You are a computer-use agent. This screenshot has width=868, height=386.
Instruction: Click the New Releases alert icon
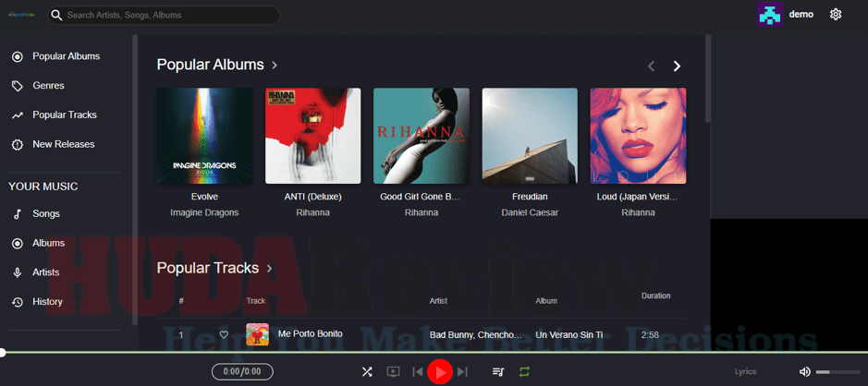click(x=18, y=144)
